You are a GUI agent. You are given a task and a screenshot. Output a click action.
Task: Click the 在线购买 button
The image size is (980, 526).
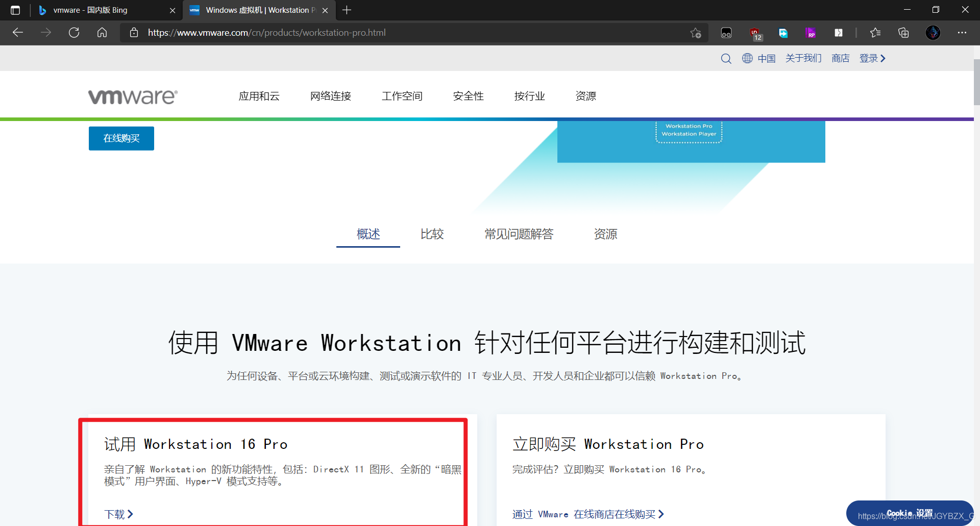(x=121, y=138)
